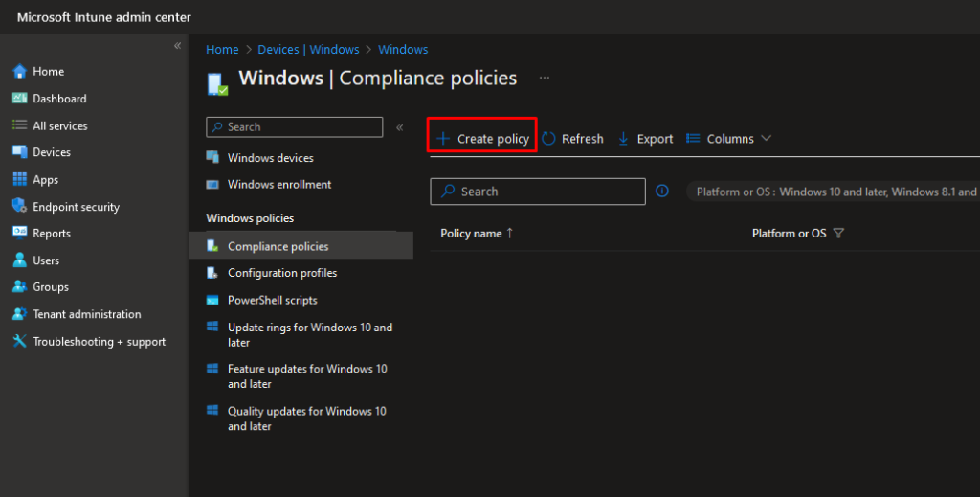Screen dimensions: 980x497
Task: Open the Apps grid icon
Action: point(20,179)
